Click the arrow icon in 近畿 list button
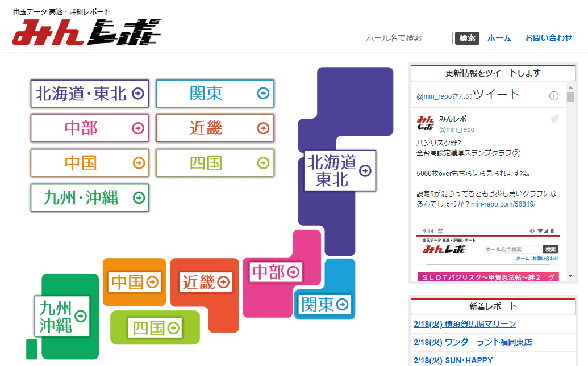 [263, 128]
